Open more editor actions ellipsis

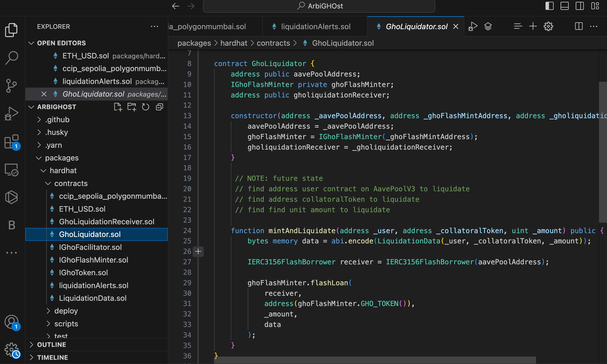[593, 26]
